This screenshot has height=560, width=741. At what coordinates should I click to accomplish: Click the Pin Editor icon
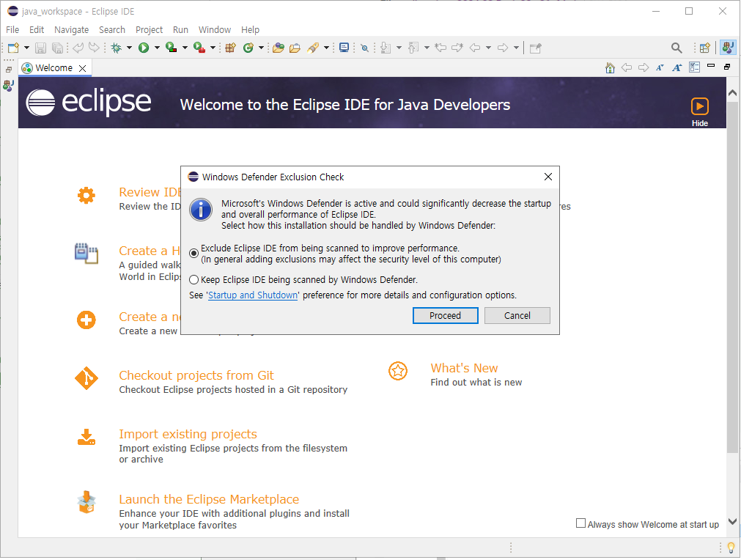(536, 48)
